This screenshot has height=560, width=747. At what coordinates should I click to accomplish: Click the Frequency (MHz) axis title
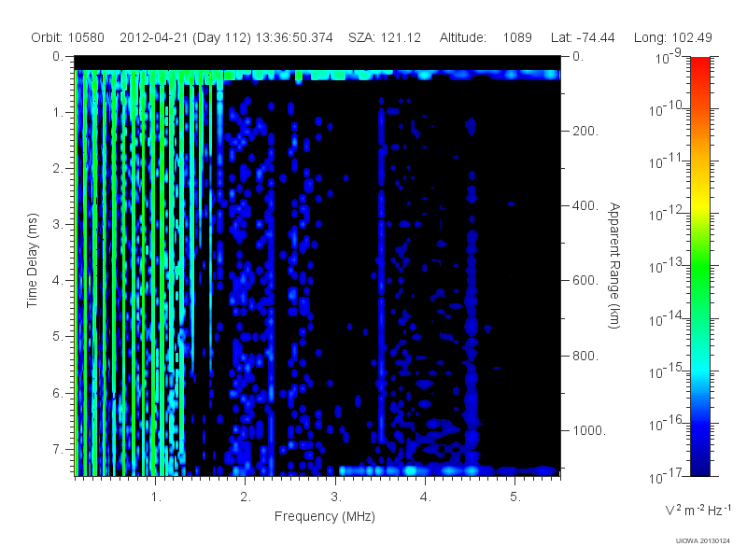324,516
